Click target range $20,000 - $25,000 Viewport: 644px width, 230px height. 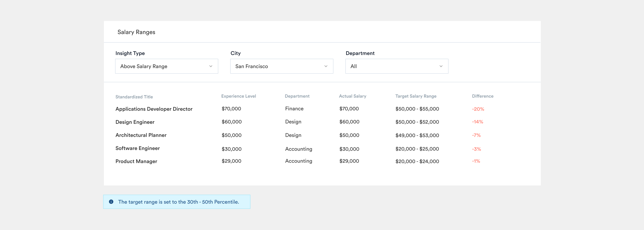pos(417,149)
